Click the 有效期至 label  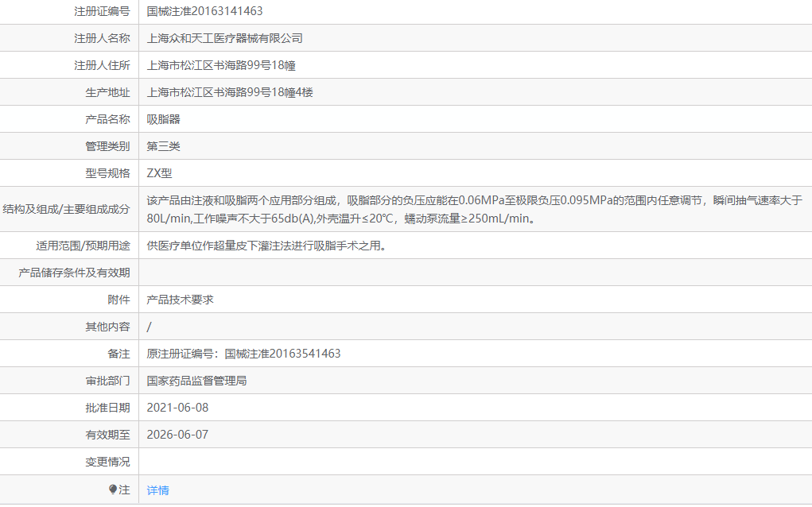coord(107,434)
